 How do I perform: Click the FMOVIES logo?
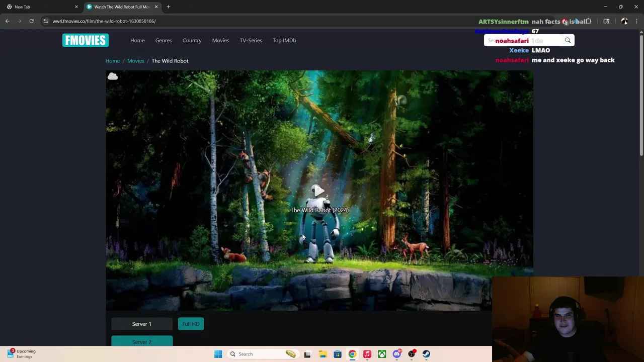(x=86, y=40)
